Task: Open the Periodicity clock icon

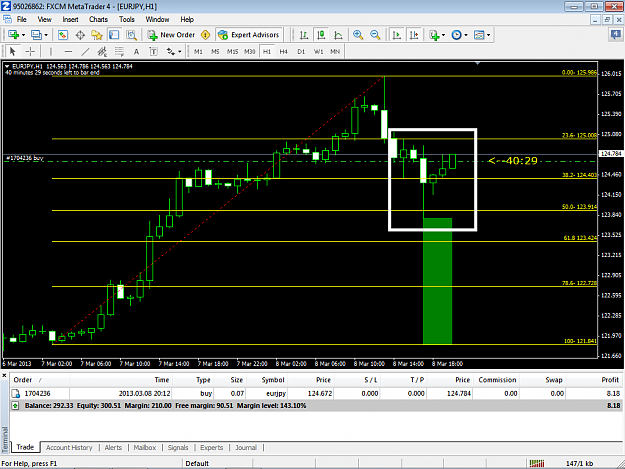Action: pos(456,35)
